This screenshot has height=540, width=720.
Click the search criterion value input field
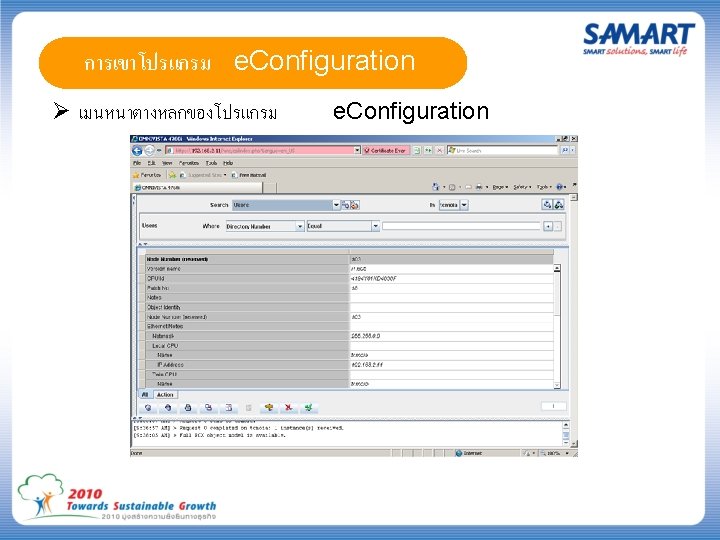pyautogui.click(x=461, y=226)
